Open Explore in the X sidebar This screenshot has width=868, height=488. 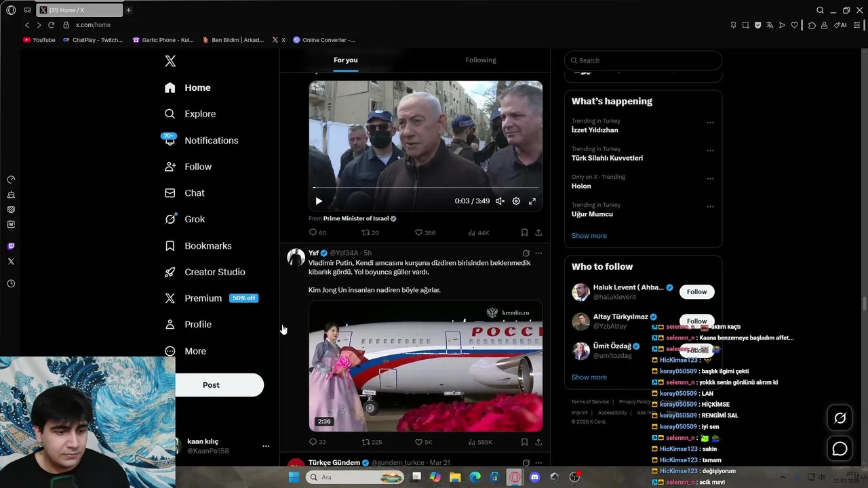tap(191, 114)
